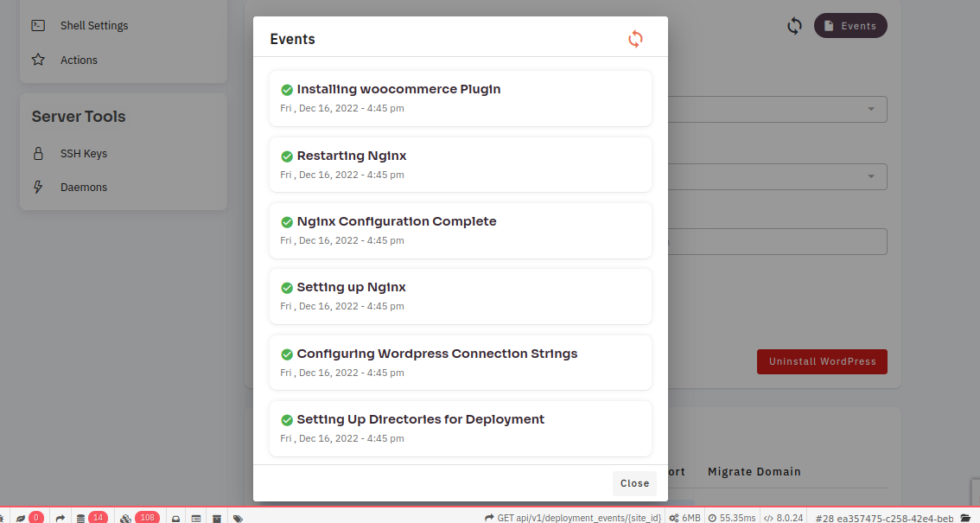The height and width of the screenshot is (523, 980).
Task: Click the Server Tools heading
Action: pyautogui.click(x=79, y=116)
